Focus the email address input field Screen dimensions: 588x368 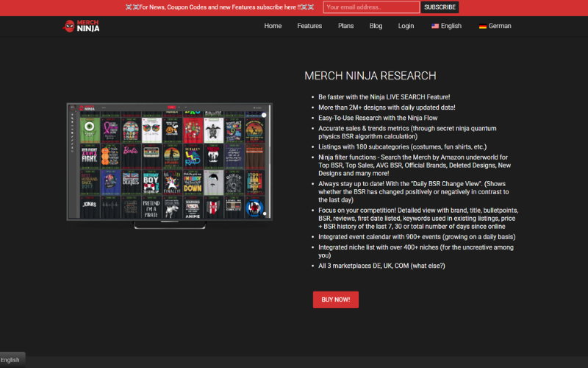371,7
